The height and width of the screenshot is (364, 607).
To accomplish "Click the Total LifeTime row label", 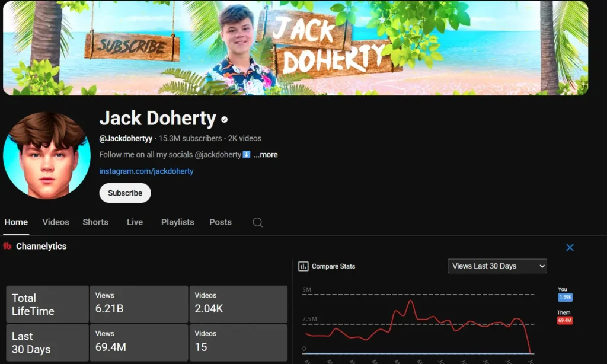I will click(47, 304).
